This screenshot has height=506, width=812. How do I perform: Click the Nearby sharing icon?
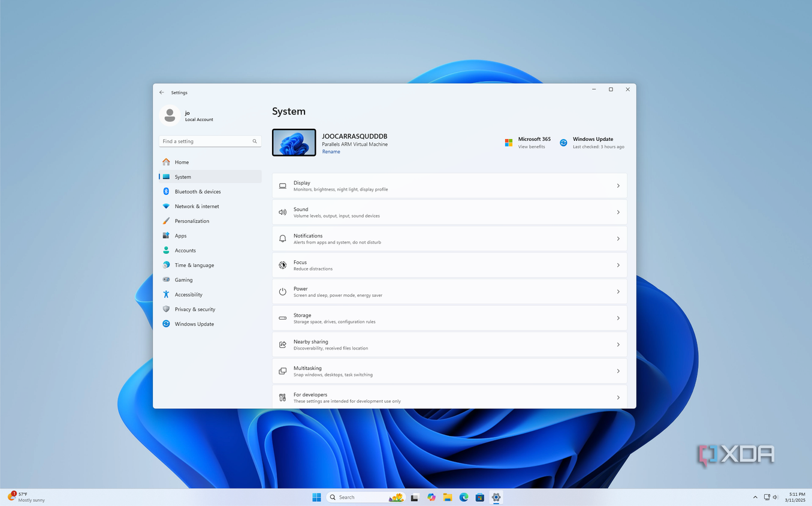click(282, 344)
